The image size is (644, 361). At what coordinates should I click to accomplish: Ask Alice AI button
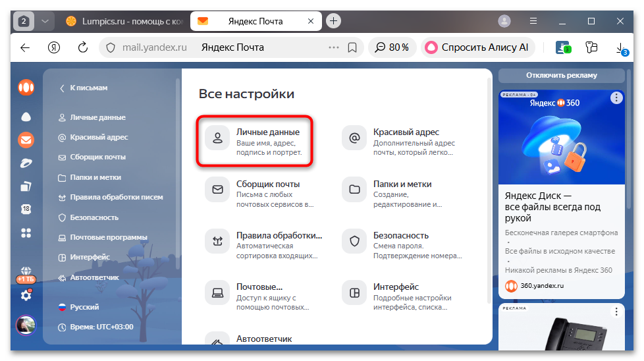click(477, 47)
